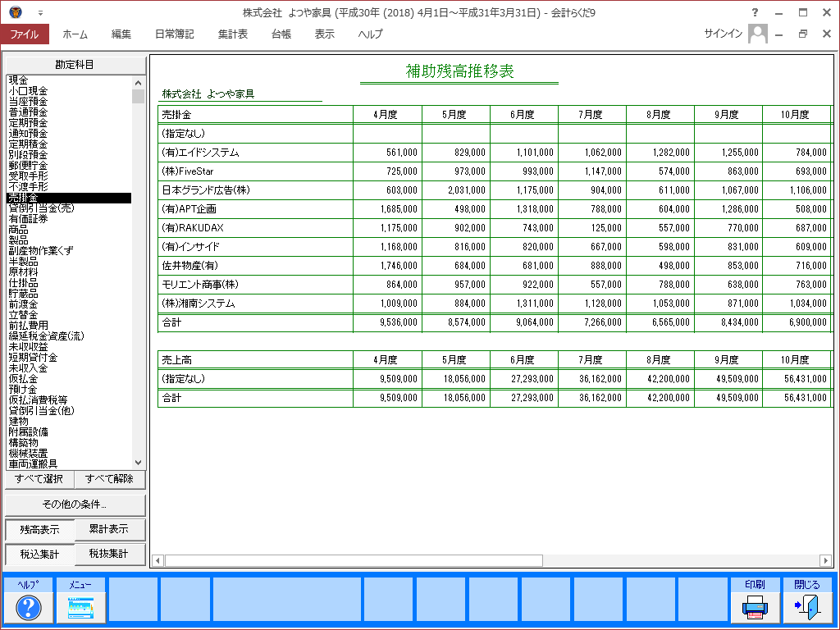Click the 売上高 table header cell
Viewport: 840px width, 630px height.
click(256, 360)
